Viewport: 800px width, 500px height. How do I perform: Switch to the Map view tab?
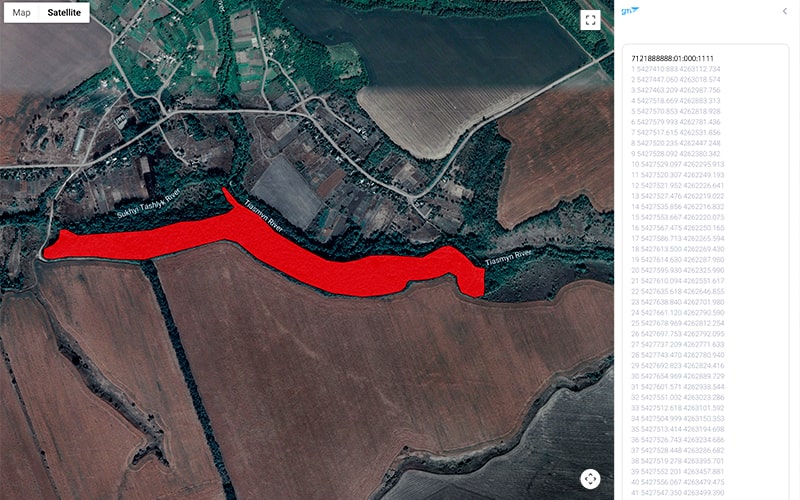pos(21,13)
